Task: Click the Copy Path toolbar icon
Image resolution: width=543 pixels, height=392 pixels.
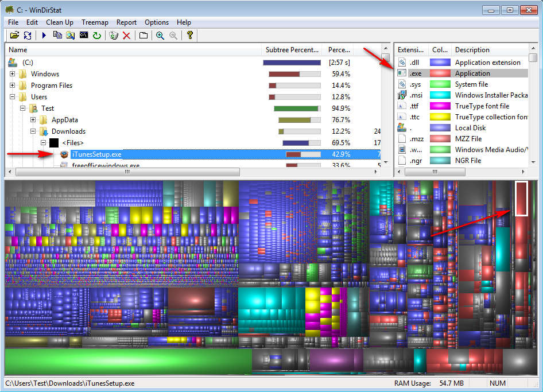Action: click(57, 36)
